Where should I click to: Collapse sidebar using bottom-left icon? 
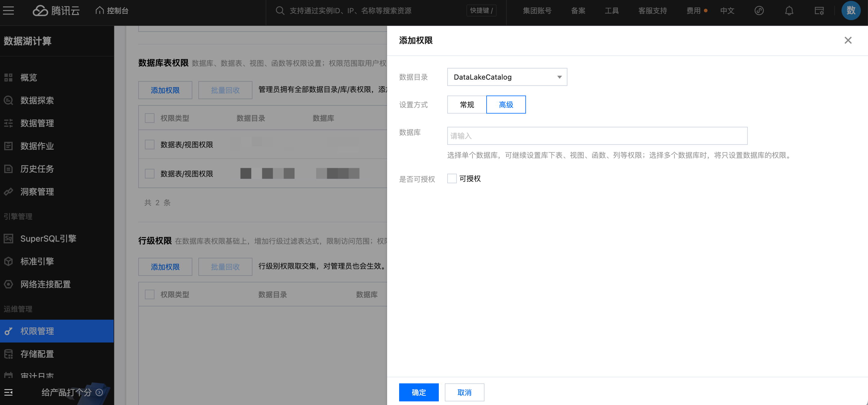click(x=8, y=392)
